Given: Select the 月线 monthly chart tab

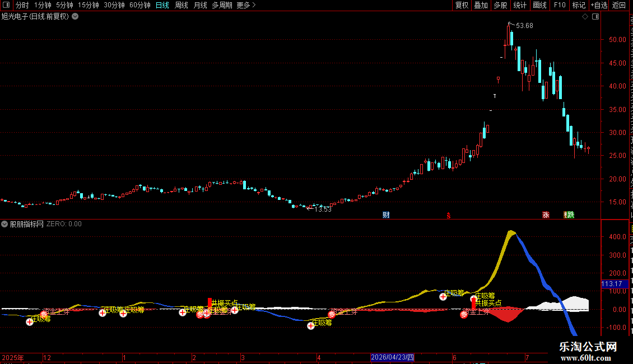Looking at the screenshot, I should tap(200, 5).
